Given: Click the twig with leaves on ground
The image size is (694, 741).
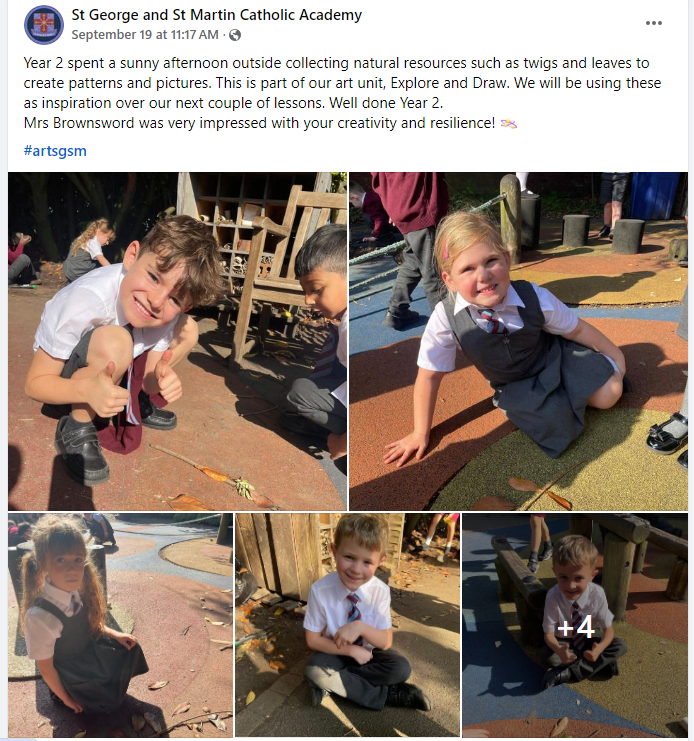Looking at the screenshot, I should point(215,475).
